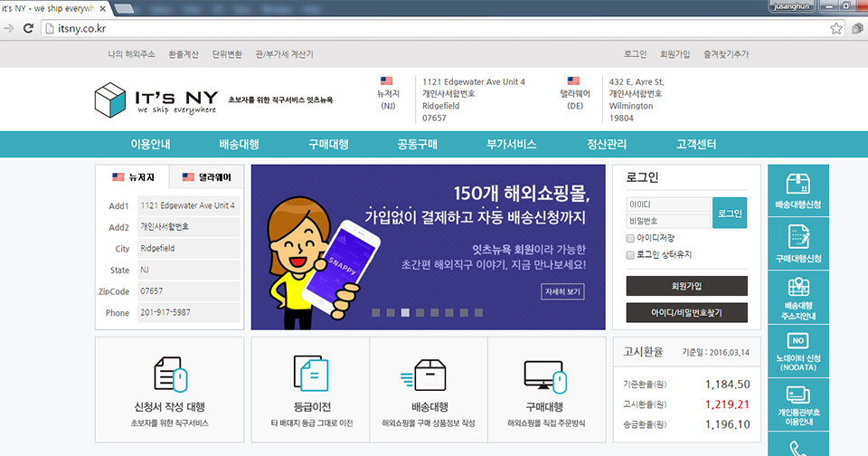Click the 아이디/비밀번호찾기 button
This screenshot has width=868, height=456.
point(686,312)
